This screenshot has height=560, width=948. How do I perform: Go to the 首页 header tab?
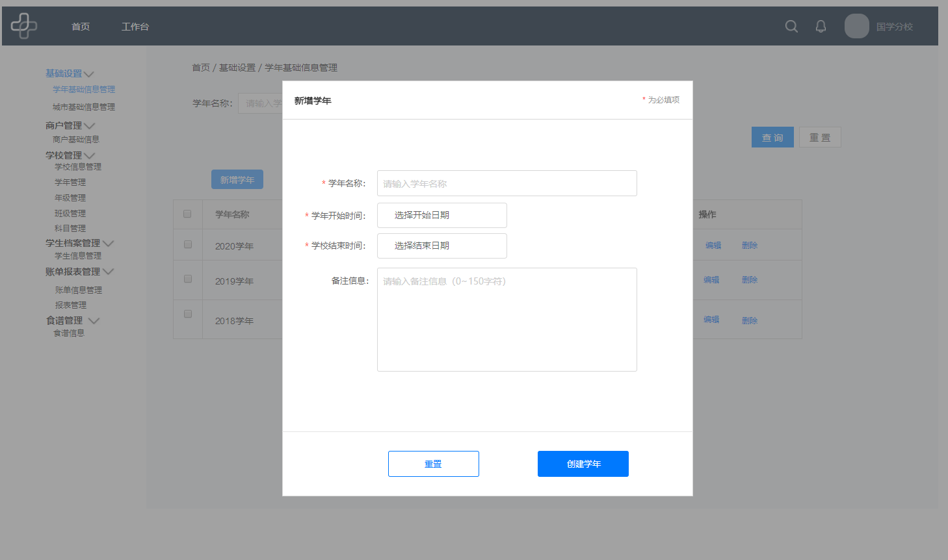coord(81,27)
